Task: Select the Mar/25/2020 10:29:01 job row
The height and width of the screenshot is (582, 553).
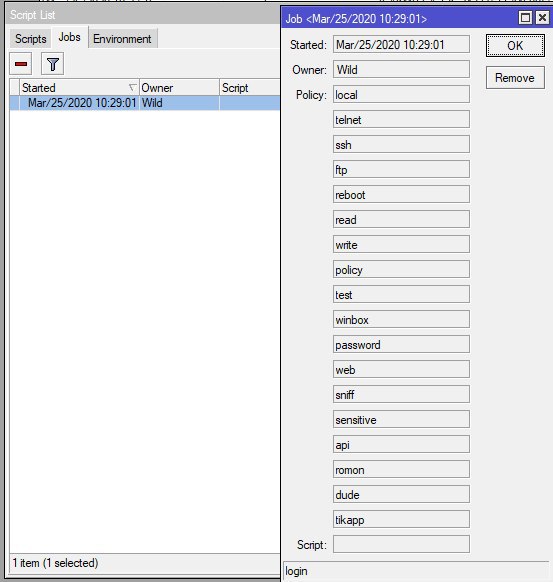Action: pos(145,103)
